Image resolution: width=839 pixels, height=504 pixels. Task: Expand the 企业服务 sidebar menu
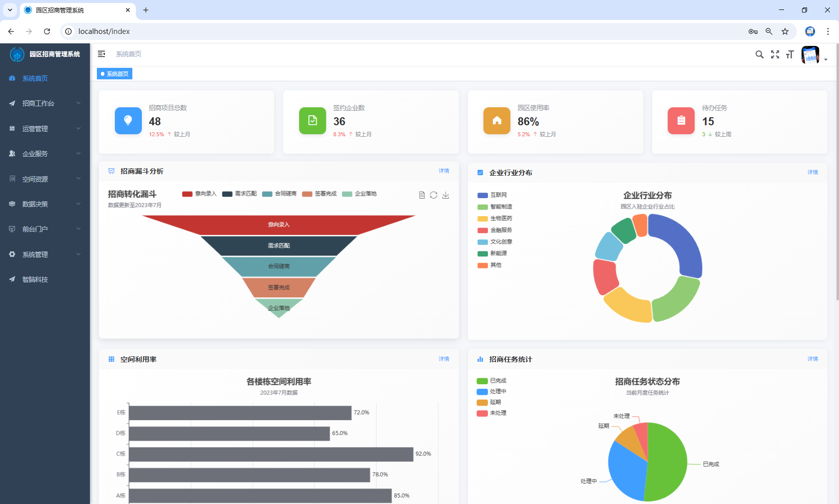[45, 154]
